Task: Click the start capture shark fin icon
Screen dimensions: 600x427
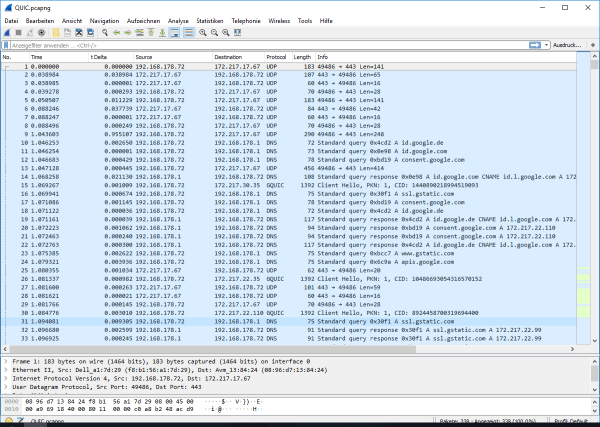Action: 7,32
